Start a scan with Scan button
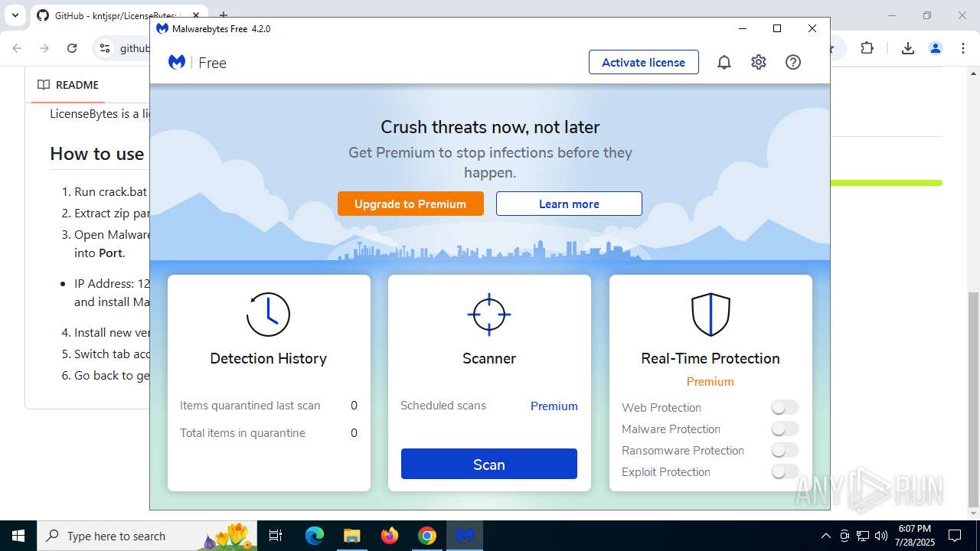This screenshot has height=551, width=980. 489,464
